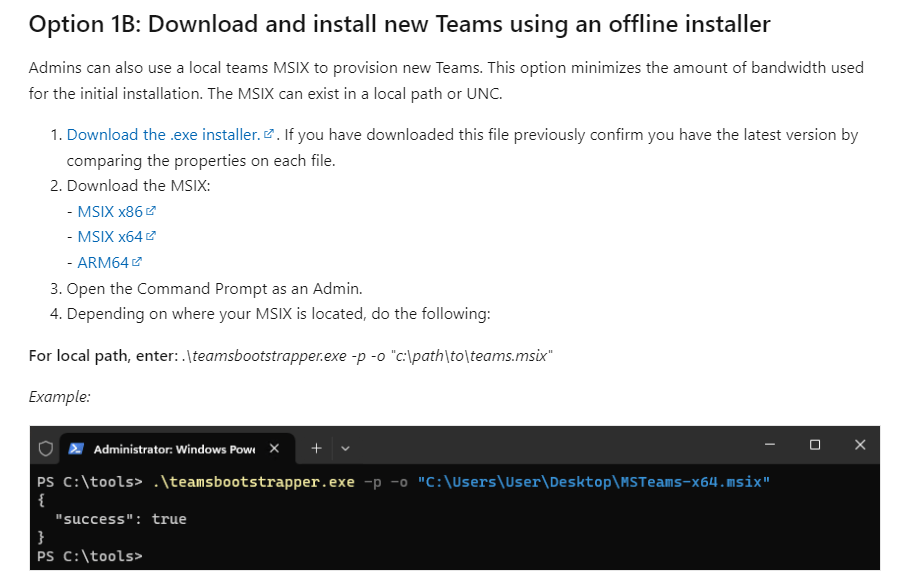Click the shield icon in terminal title bar
The width and height of the screenshot is (914, 585).
click(45, 449)
